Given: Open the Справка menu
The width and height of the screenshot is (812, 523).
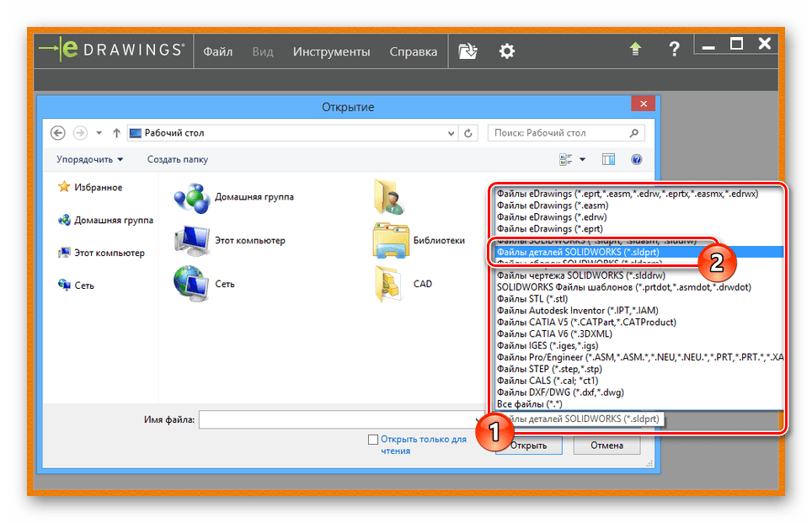Looking at the screenshot, I should (414, 51).
